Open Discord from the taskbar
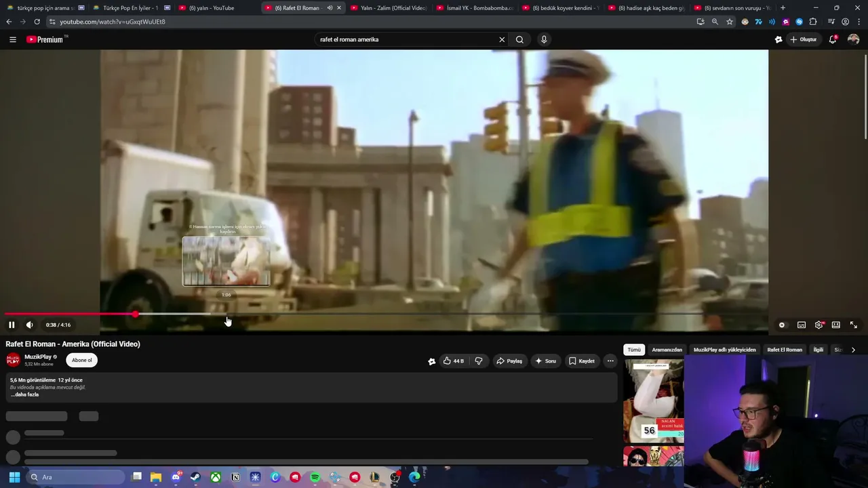Image resolution: width=868 pixels, height=488 pixels. 176,477
